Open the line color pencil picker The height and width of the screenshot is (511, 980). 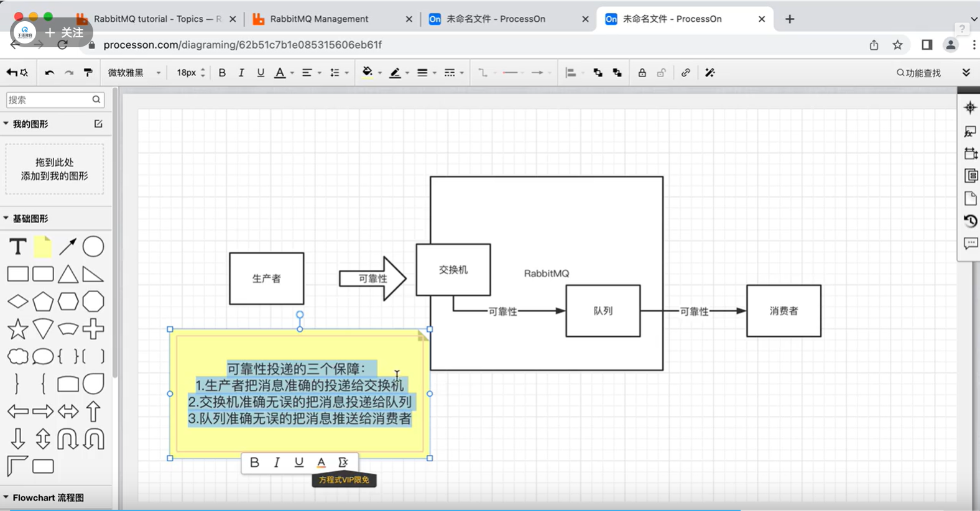[x=399, y=73]
